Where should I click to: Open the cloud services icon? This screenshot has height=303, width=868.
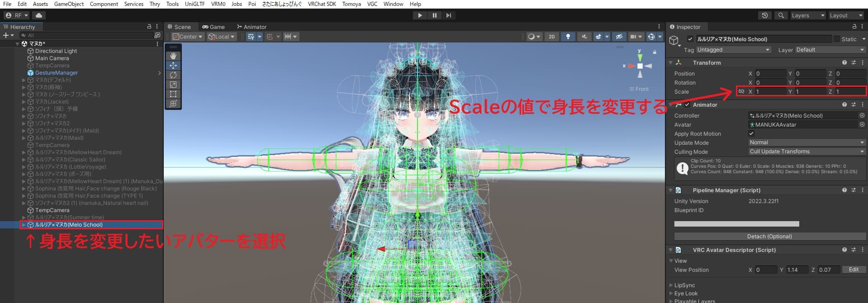click(x=39, y=15)
